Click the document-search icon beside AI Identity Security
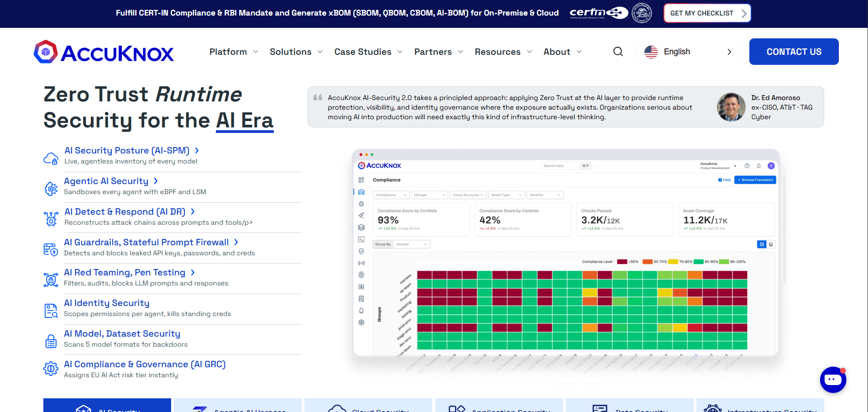The height and width of the screenshot is (412, 868). [51, 311]
